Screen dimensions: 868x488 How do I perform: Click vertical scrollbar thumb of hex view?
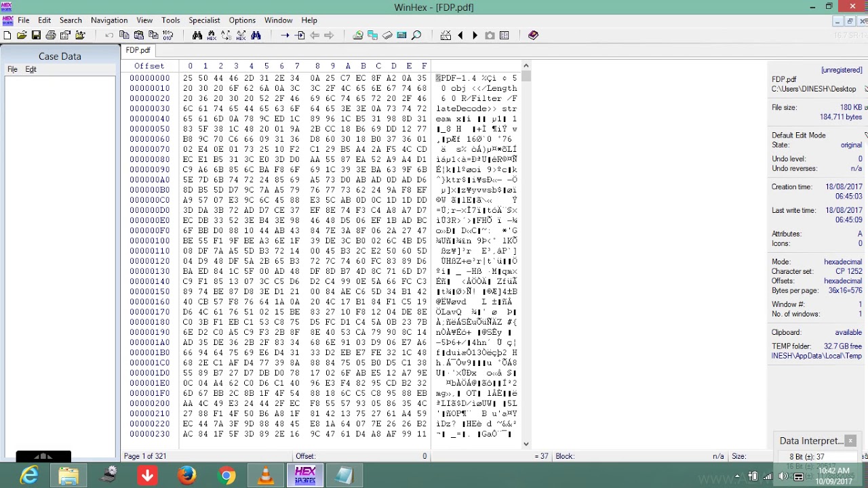(x=526, y=76)
